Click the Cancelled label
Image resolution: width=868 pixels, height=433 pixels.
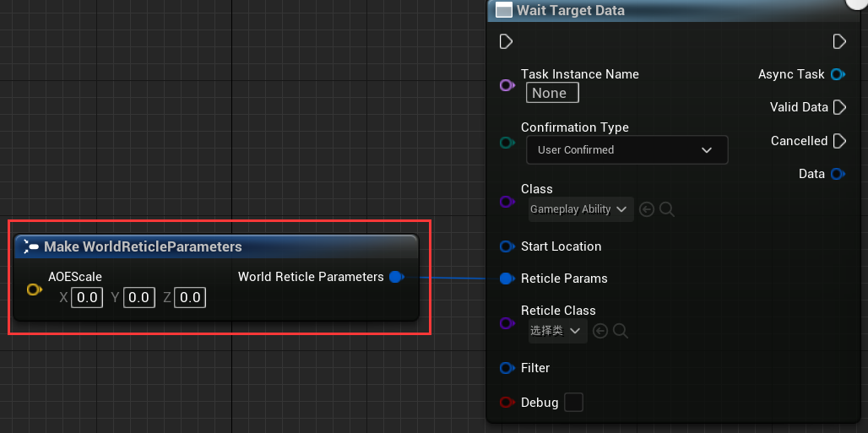799,141
